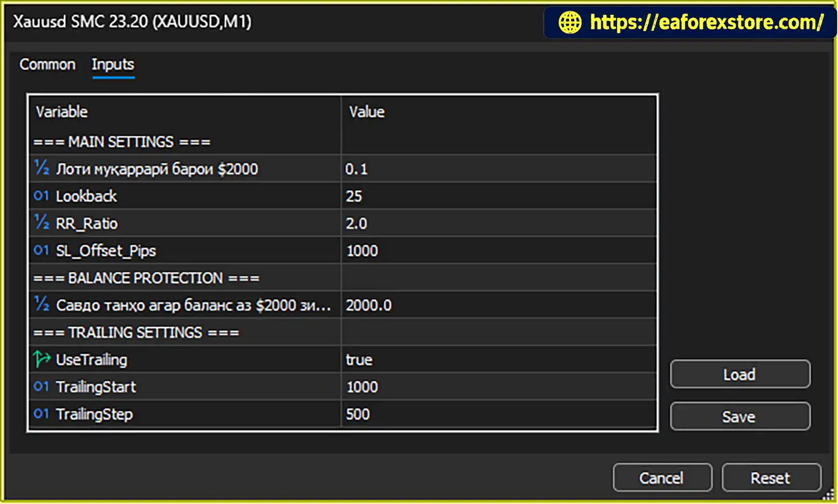Select the SL_Offset_Pips variable name
Screen dimensions: 838x504
click(x=106, y=250)
